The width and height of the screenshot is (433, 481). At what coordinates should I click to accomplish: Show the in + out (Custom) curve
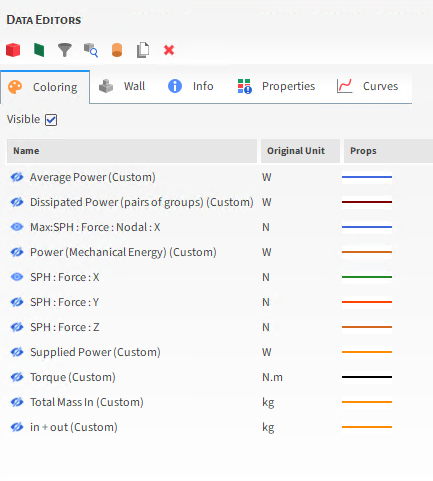tap(17, 427)
